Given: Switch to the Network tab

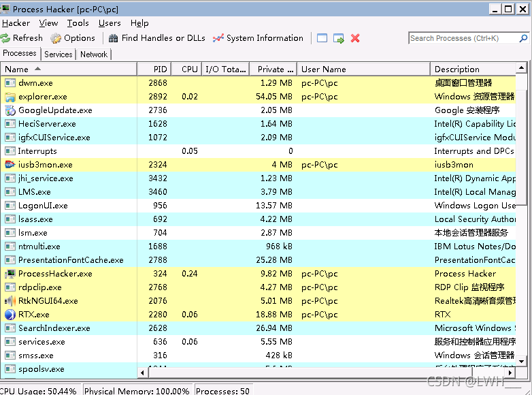Looking at the screenshot, I should coord(94,54).
